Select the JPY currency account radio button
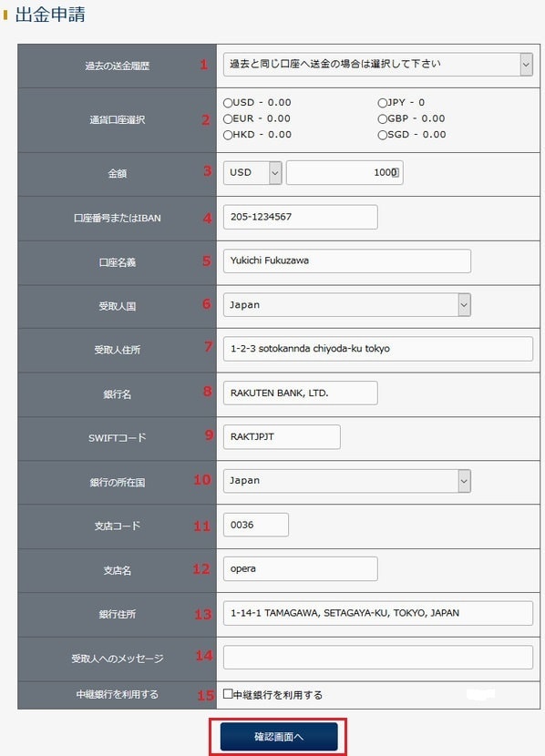Screen dimensions: 545x756 click(382, 103)
